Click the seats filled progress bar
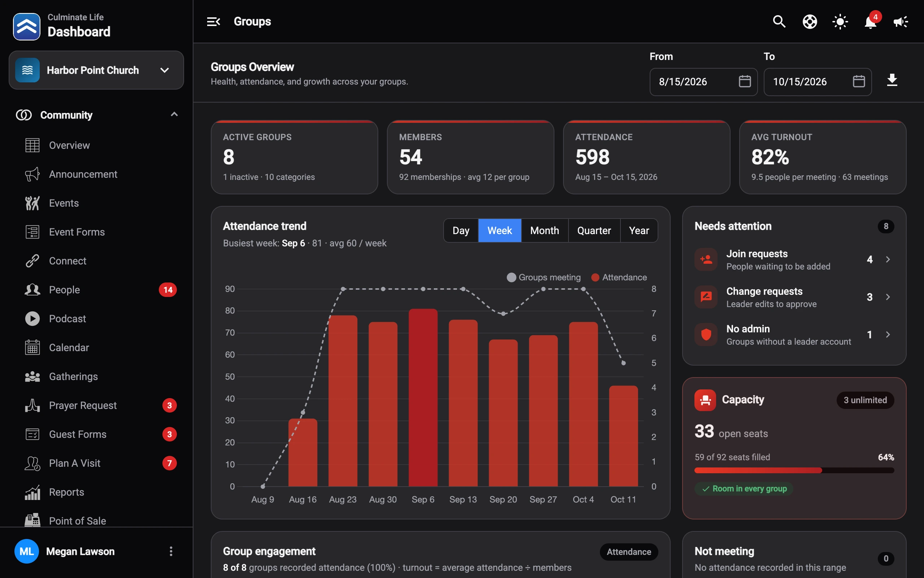Viewport: 924px width, 578px height. pos(794,470)
